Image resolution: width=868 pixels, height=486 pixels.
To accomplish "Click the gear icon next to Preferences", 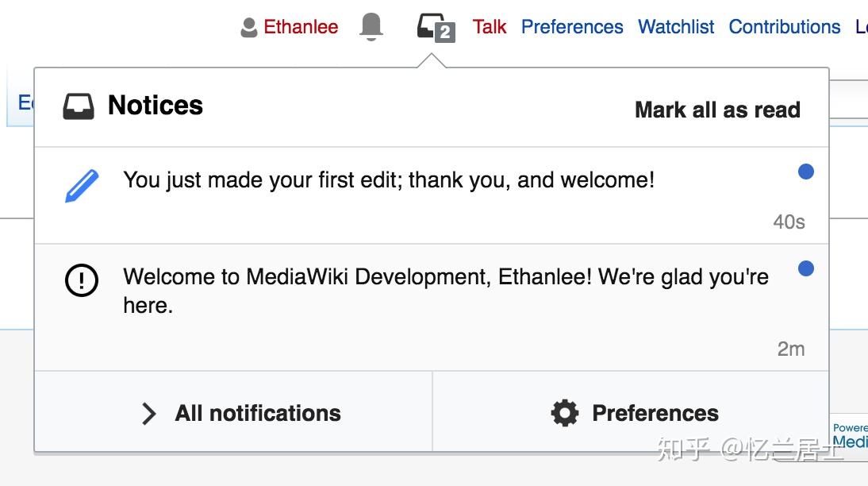I will 565,413.
